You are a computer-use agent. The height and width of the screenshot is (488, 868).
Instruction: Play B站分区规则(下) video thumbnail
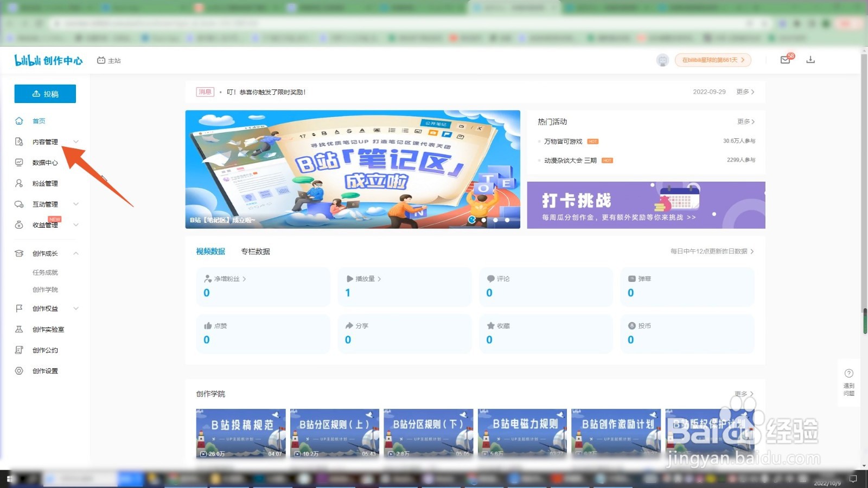pyautogui.click(x=429, y=434)
